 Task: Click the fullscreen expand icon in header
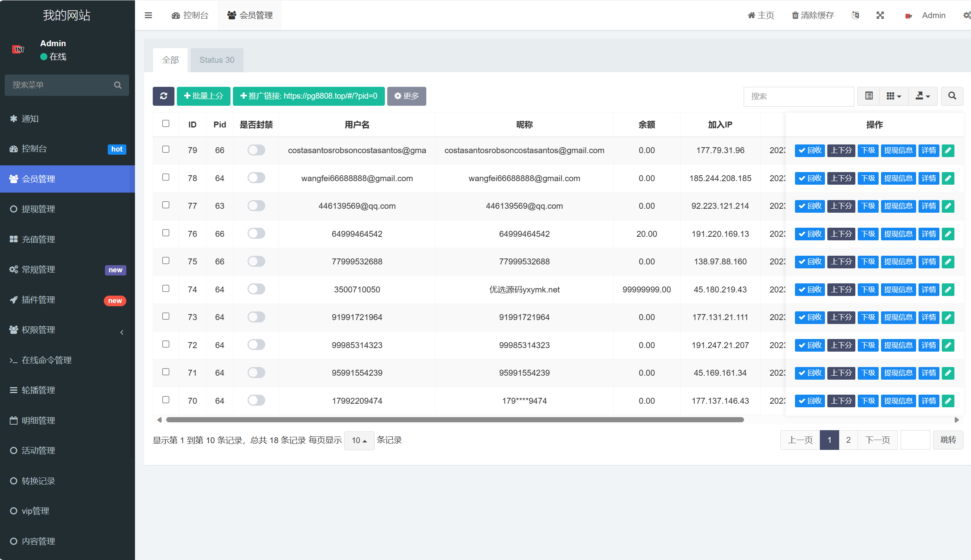pyautogui.click(x=880, y=15)
